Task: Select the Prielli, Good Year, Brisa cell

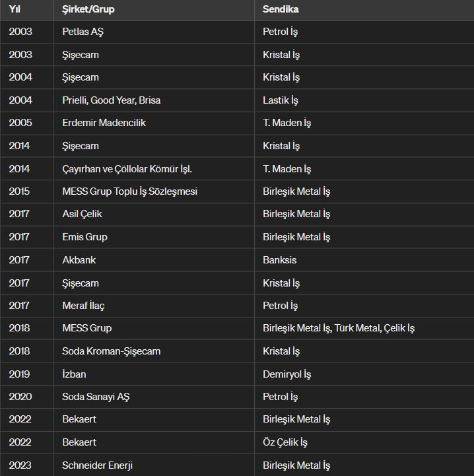Action: pyautogui.click(x=111, y=100)
